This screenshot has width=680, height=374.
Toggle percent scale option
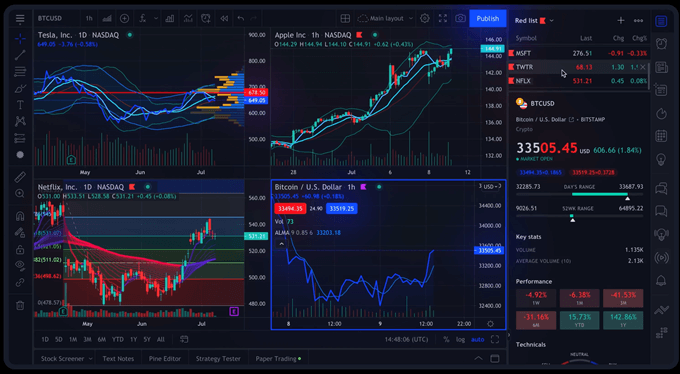point(446,340)
